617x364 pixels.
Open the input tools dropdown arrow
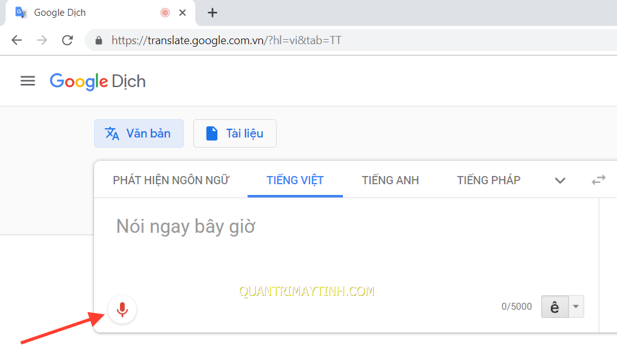576,307
